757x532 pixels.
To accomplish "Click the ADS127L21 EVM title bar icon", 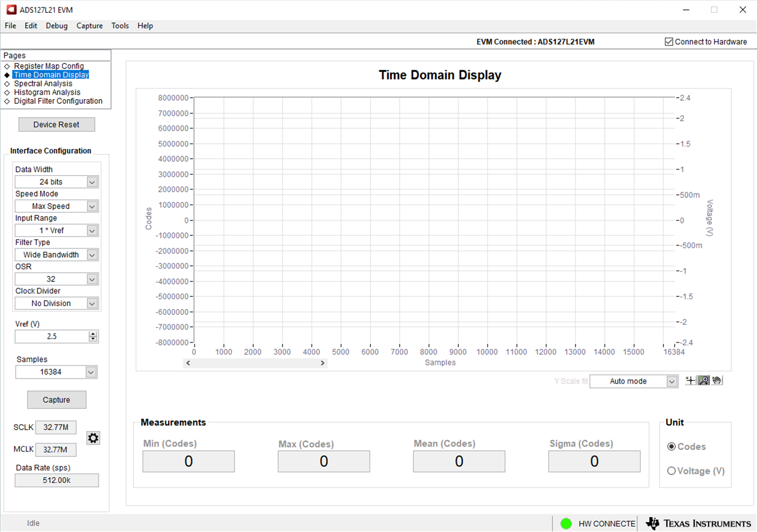I will click(11, 9).
